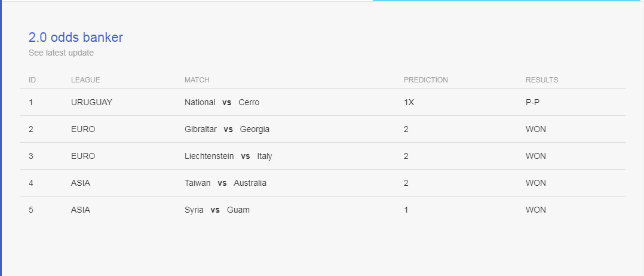Click the MATCH column header
The image size is (644, 276).
click(x=197, y=80)
